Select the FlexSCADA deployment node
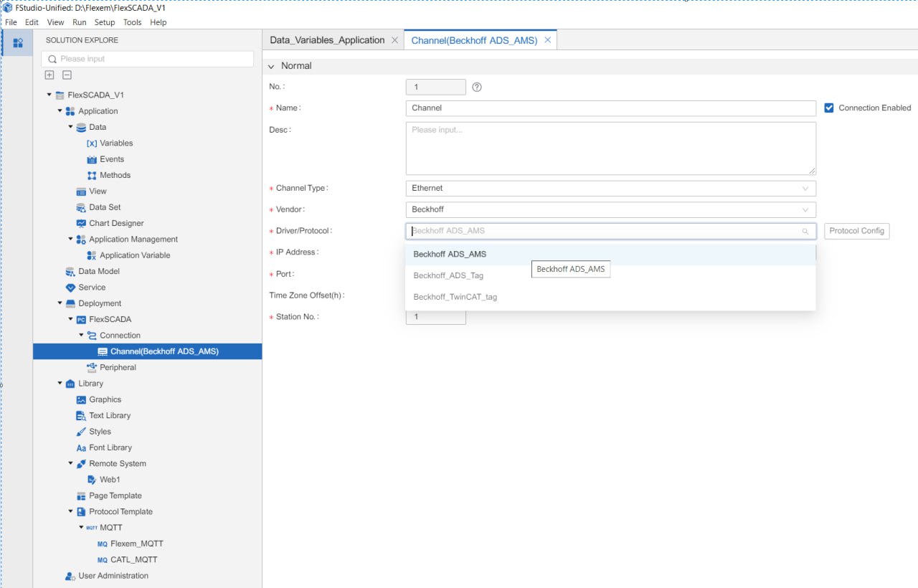 [x=110, y=319]
